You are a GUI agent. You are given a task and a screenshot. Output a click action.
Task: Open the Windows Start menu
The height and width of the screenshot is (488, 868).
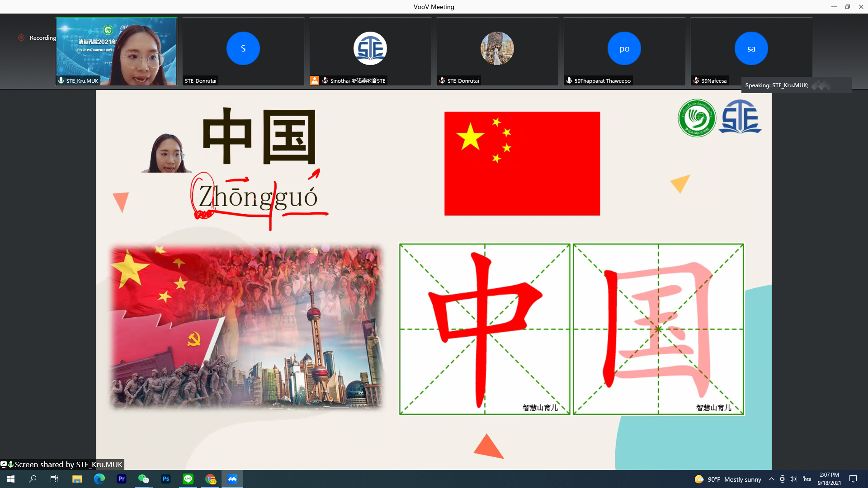[11, 479]
